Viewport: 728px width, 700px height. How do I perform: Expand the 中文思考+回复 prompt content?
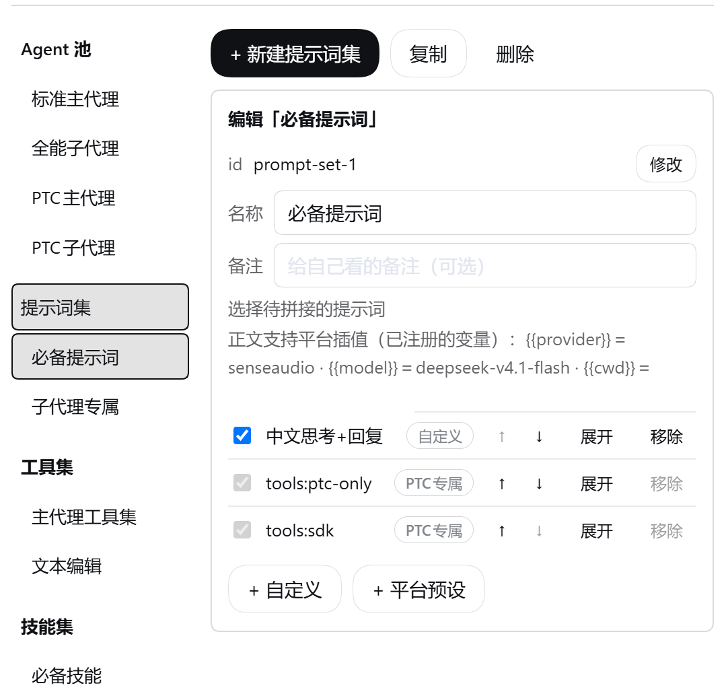click(597, 437)
